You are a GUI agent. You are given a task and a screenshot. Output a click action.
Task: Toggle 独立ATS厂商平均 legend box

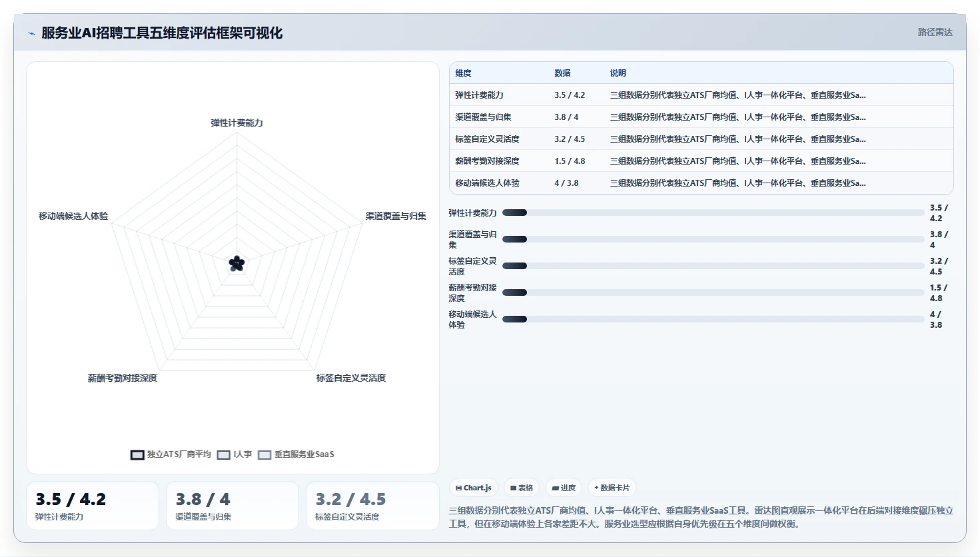pyautogui.click(x=137, y=454)
